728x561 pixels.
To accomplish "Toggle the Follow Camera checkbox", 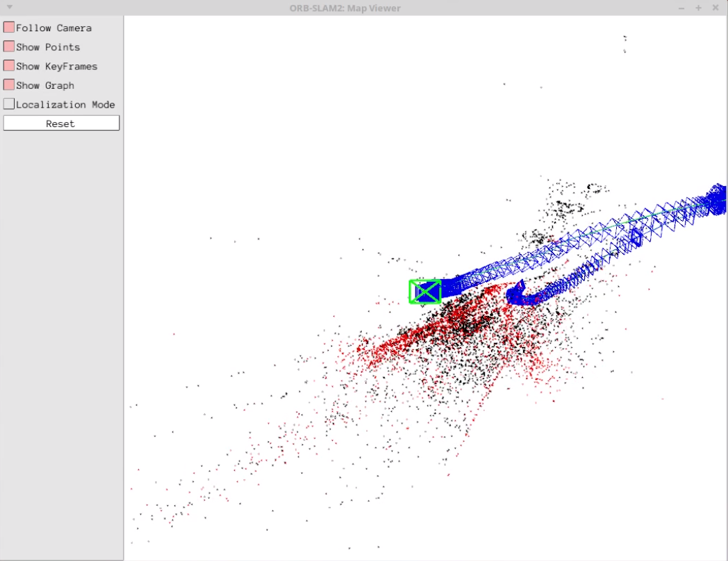I will [x=9, y=28].
